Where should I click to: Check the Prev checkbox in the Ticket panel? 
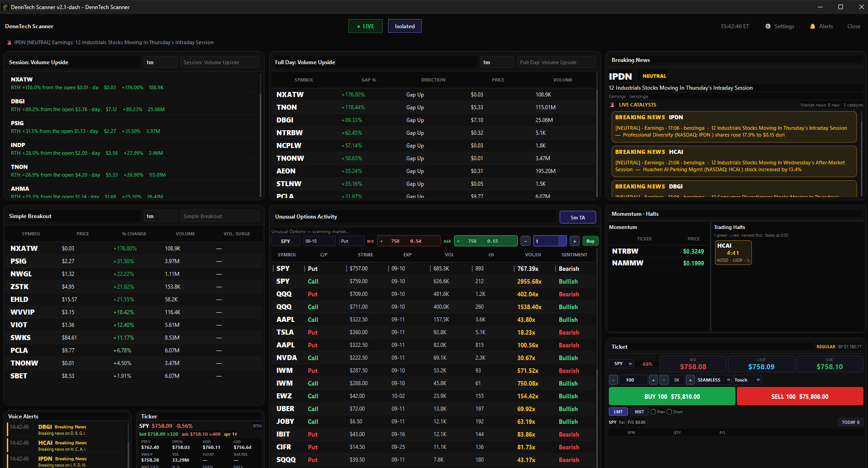tap(654, 412)
